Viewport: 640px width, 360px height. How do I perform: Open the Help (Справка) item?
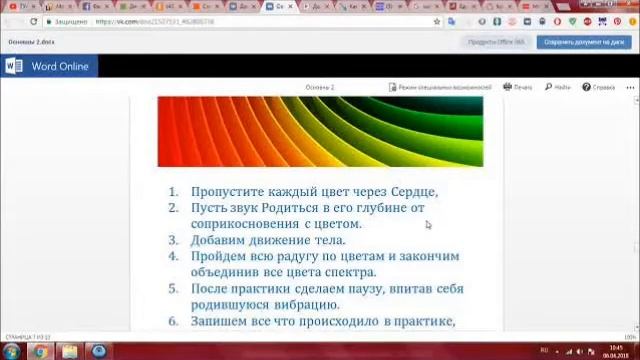[598, 87]
